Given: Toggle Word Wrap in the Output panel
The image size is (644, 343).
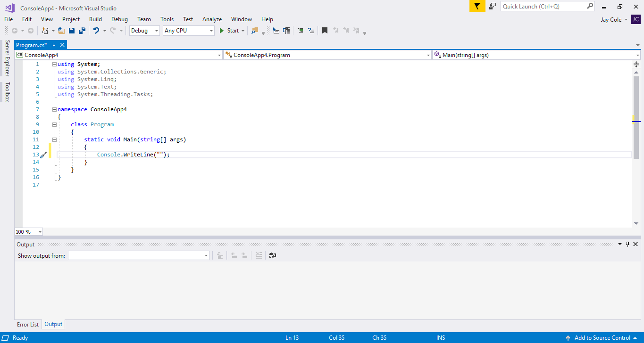Looking at the screenshot, I should (x=273, y=255).
